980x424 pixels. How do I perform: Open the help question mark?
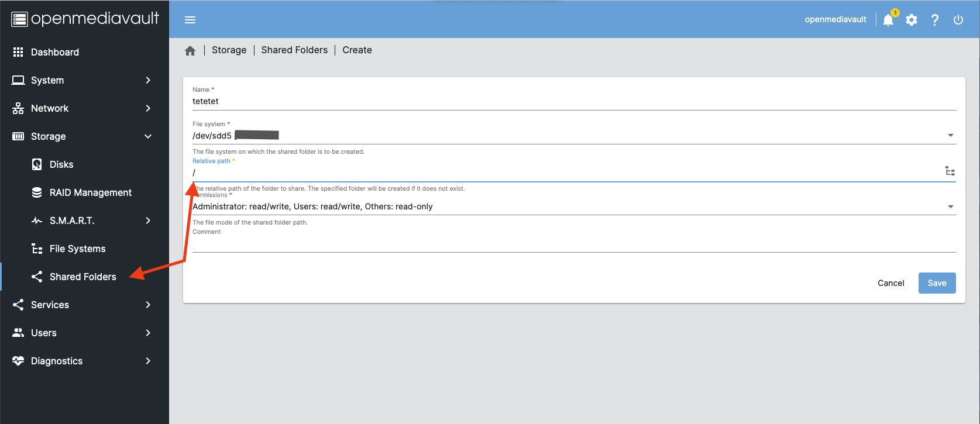935,20
